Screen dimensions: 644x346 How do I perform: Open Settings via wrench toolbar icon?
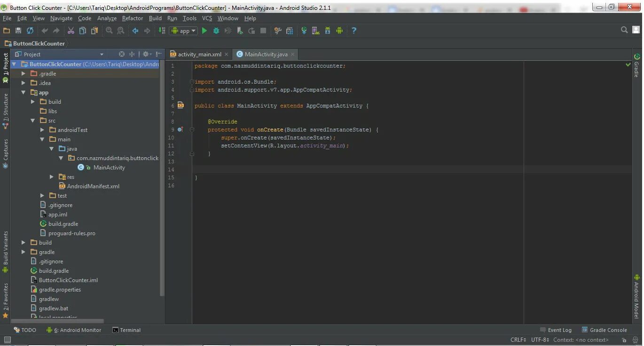(x=278, y=31)
